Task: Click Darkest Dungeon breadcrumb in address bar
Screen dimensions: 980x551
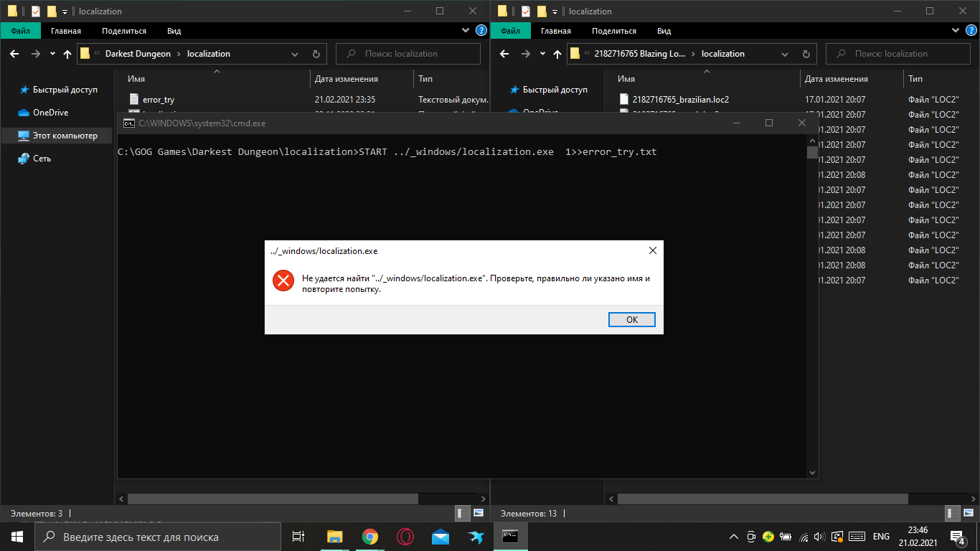Action: click(138, 54)
